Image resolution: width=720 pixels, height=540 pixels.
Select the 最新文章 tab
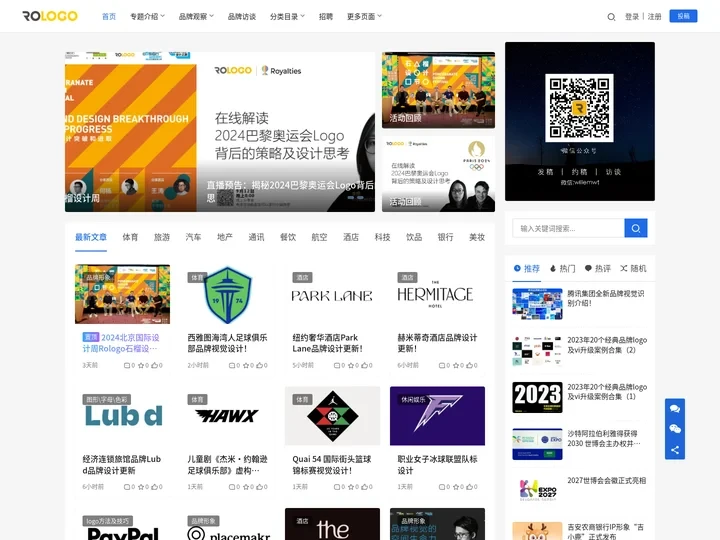pos(91,237)
